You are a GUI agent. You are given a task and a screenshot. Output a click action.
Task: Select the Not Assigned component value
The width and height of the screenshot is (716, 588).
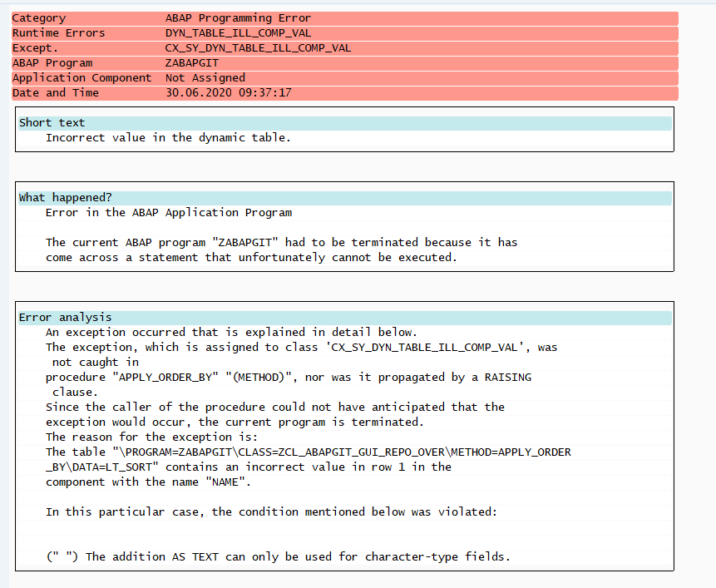(203, 77)
